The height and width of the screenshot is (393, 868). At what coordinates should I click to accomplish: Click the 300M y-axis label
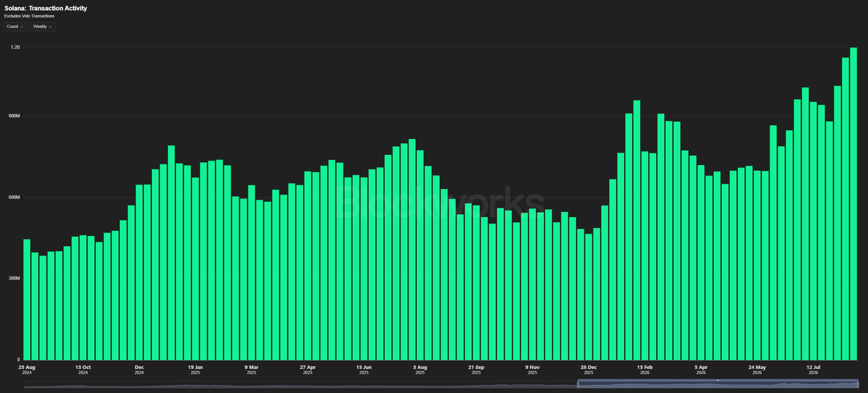click(x=14, y=278)
